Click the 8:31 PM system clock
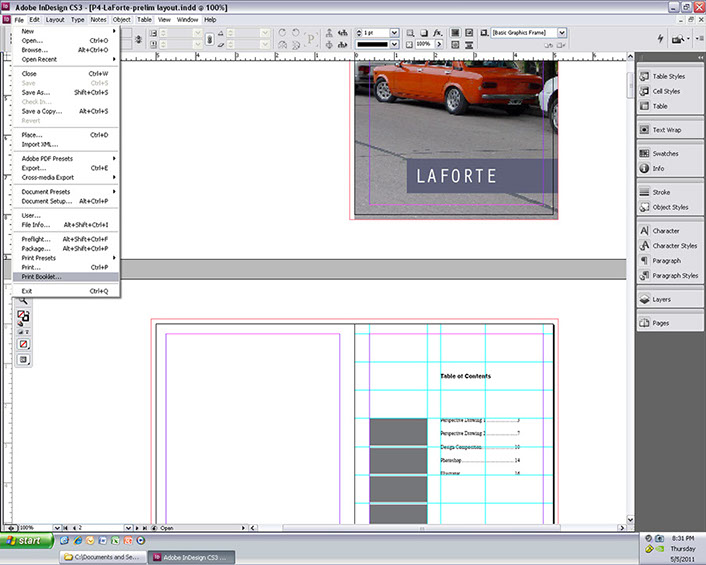Screen dimensions: 706x565 pos(683,538)
